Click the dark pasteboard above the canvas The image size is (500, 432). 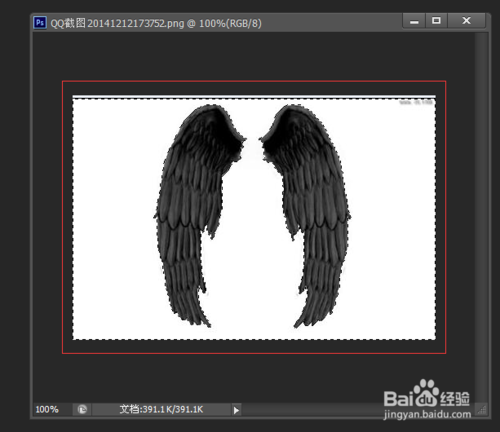(x=253, y=57)
